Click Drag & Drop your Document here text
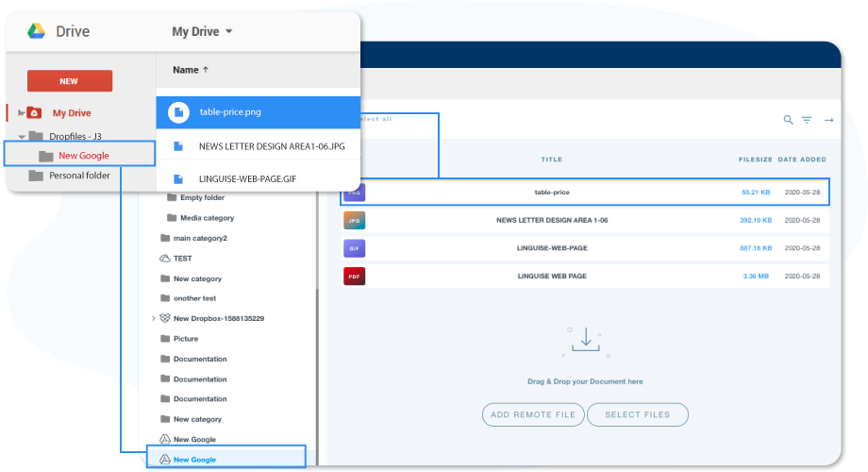Image resolution: width=868 pixels, height=472 pixels. click(585, 381)
